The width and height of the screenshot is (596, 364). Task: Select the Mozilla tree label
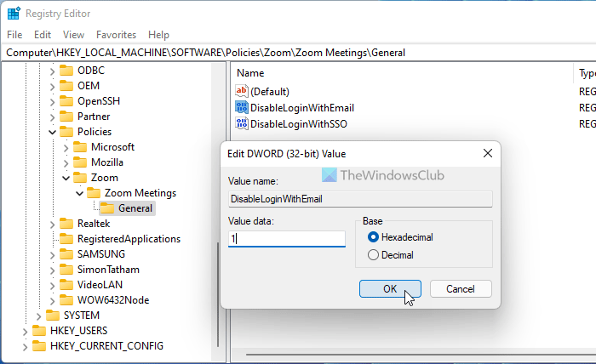pyautogui.click(x=107, y=162)
